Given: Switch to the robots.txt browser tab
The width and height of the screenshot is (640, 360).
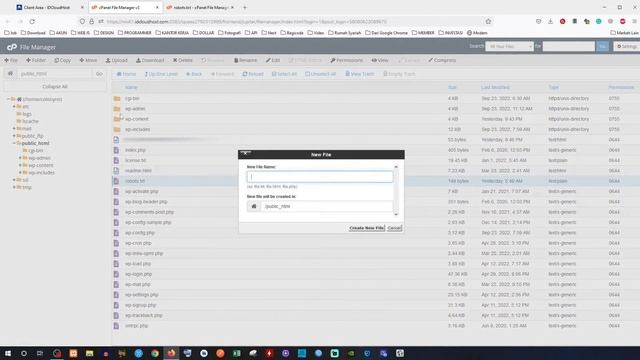Looking at the screenshot, I should (200, 7).
